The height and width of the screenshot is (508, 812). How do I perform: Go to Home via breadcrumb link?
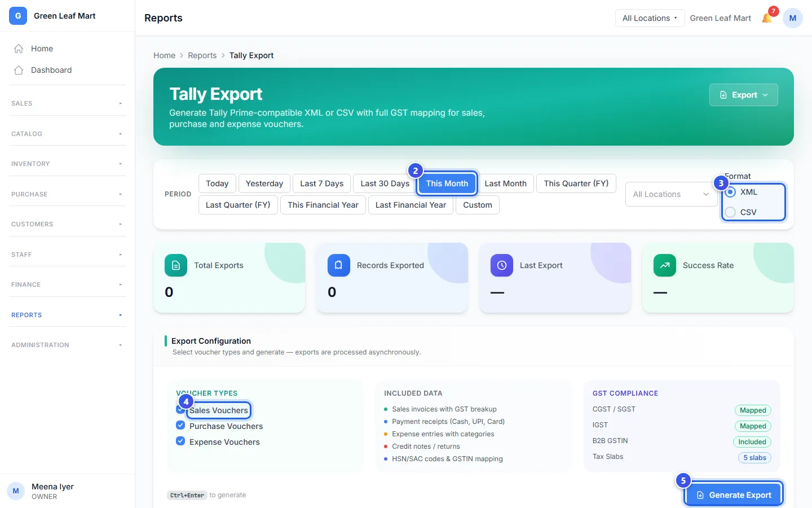point(164,55)
